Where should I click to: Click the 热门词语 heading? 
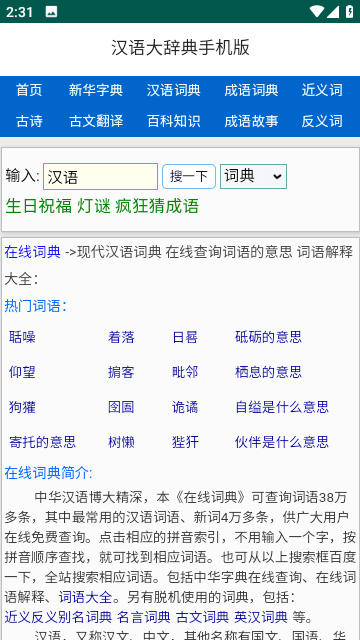click(36, 305)
